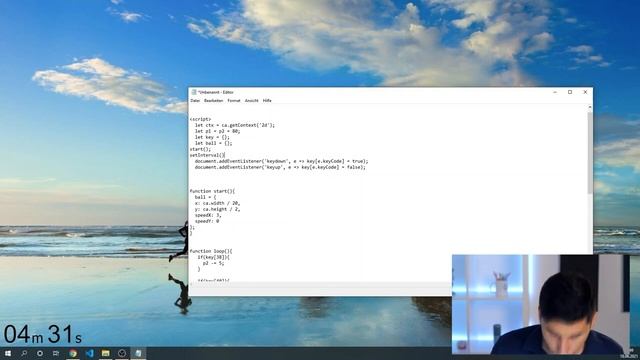Select the Notepad Editor taskbar button
640x360 pixels.
click(x=138, y=353)
